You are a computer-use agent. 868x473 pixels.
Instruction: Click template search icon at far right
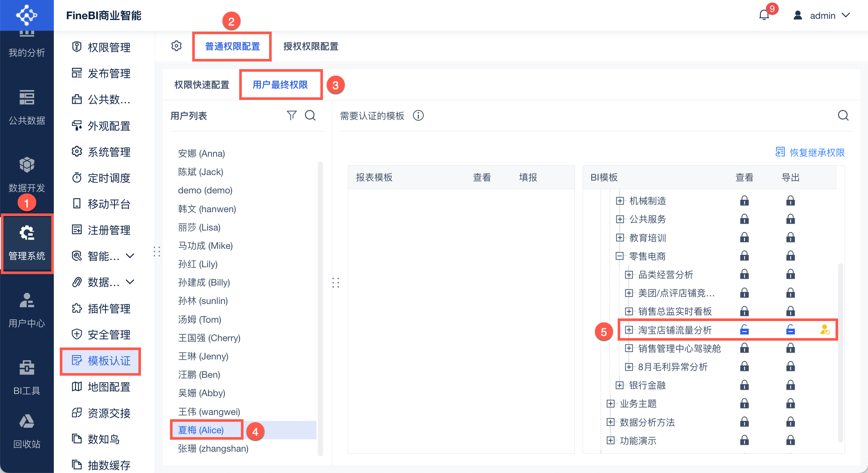tap(843, 116)
